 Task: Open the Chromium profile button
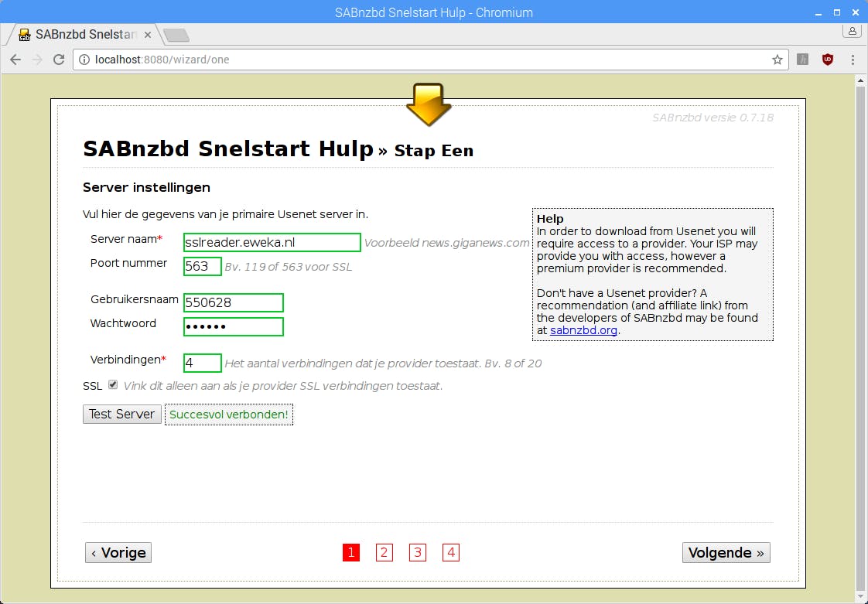853,32
